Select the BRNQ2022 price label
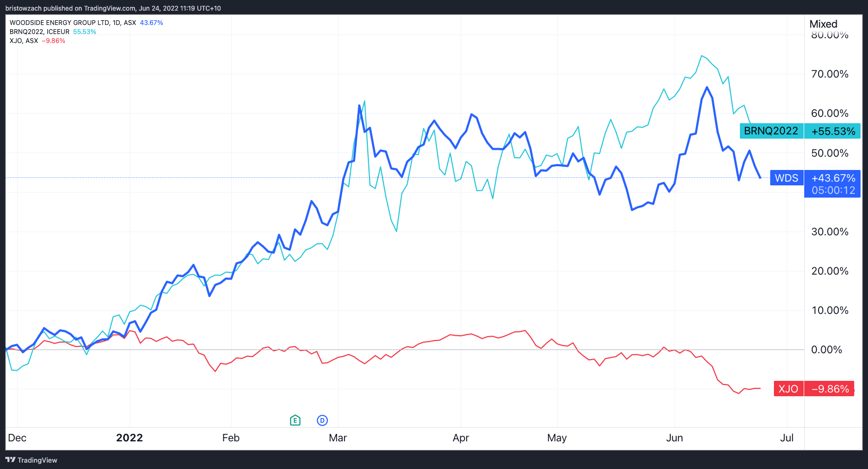This screenshot has width=868, height=469. click(x=771, y=131)
